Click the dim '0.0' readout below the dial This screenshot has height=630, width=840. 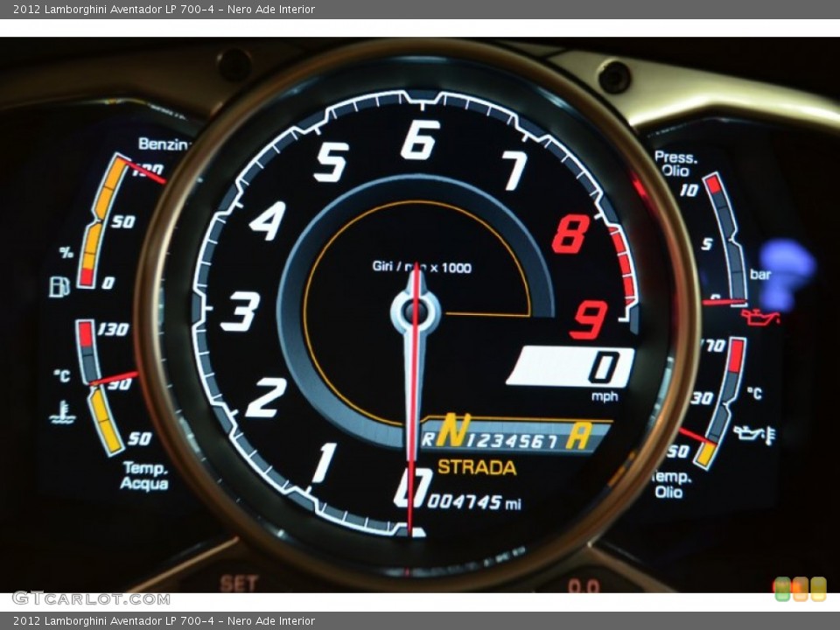(x=584, y=587)
